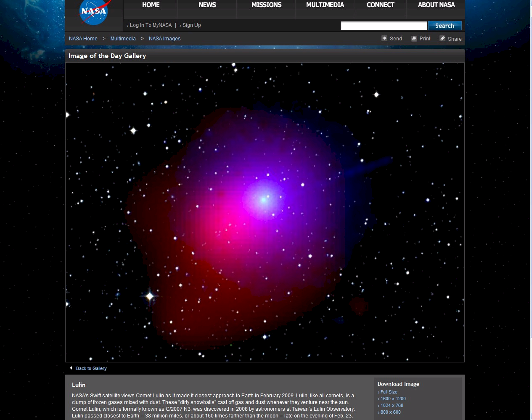Viewport: 532px width, 420px height.
Task: Click the Print link text
Action: coord(425,39)
